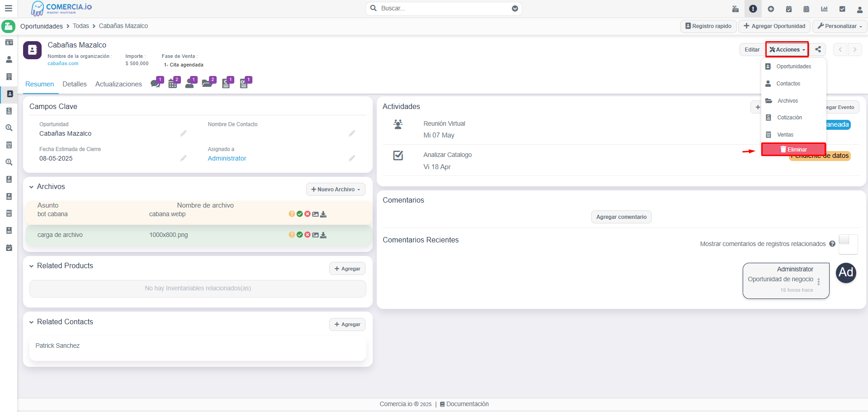This screenshot has height=412, width=868.
Task: Open the hamburger menu at top left
Action: tap(8, 8)
